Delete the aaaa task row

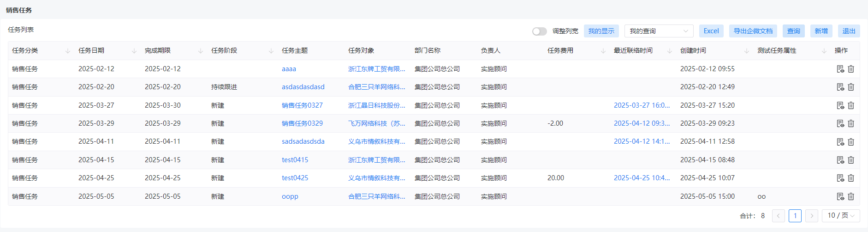pyautogui.click(x=851, y=69)
